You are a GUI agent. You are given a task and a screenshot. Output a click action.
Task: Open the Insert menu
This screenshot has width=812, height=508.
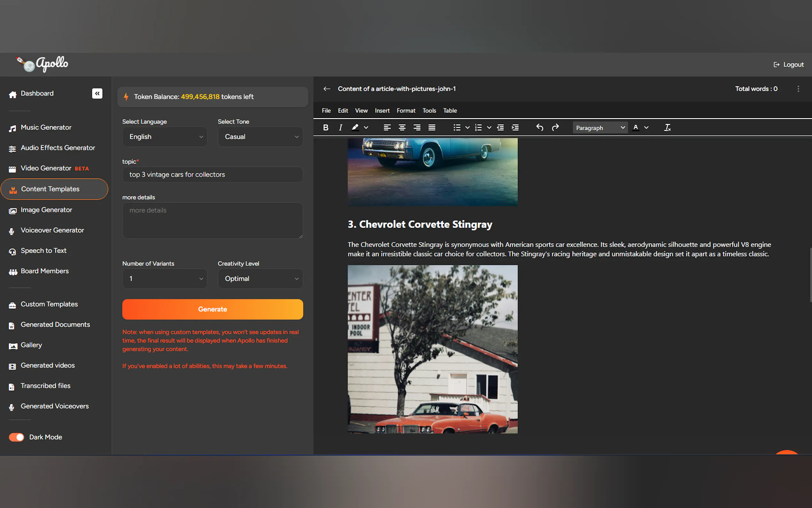(382, 111)
